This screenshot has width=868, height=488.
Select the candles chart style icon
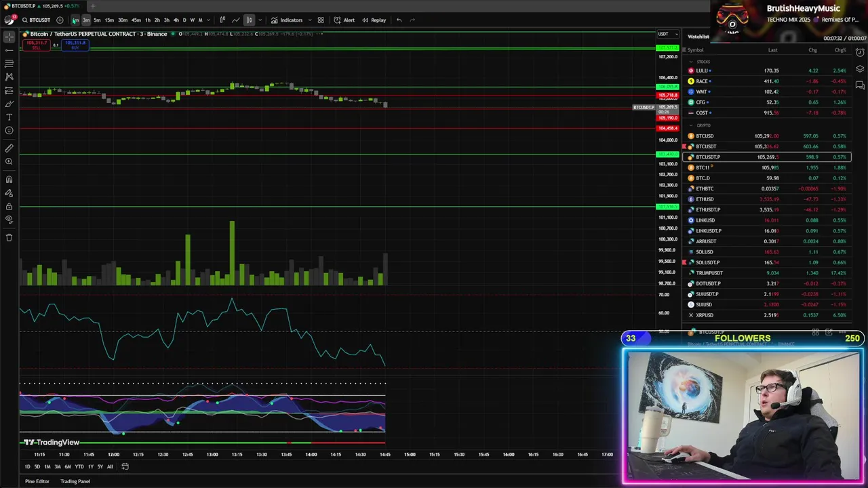(x=249, y=20)
